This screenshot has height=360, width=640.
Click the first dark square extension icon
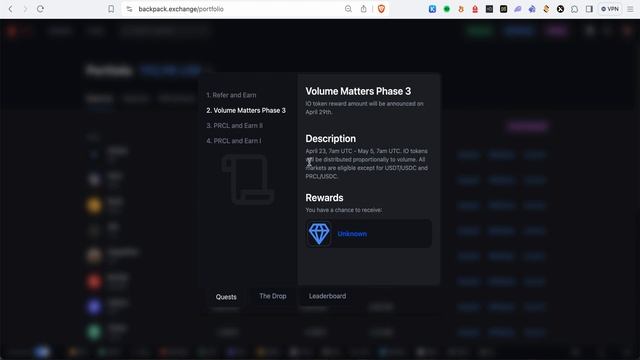pyautogui.click(x=489, y=9)
